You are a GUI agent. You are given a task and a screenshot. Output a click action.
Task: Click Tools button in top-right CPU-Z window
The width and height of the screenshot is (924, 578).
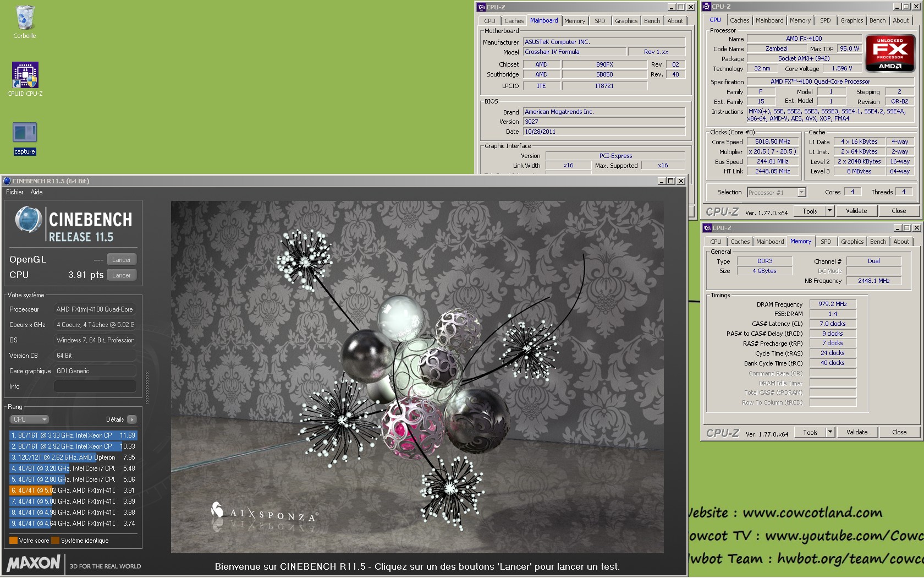(810, 211)
